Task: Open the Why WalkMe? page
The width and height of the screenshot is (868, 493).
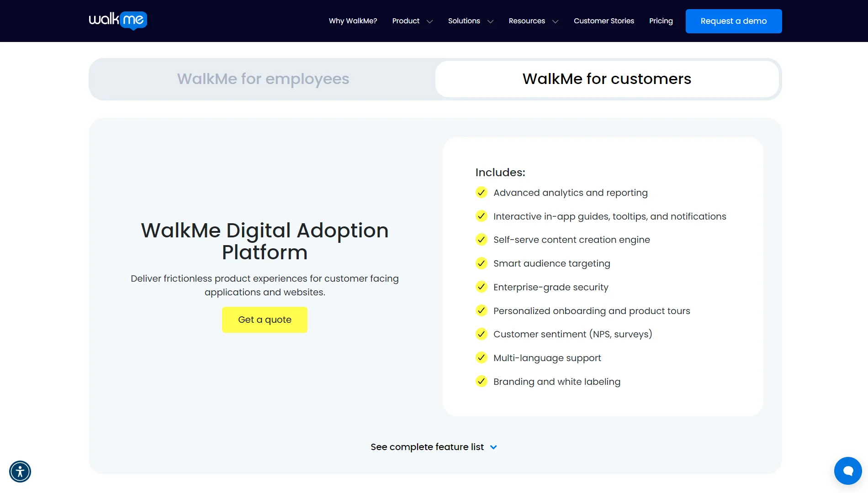Action: (353, 21)
